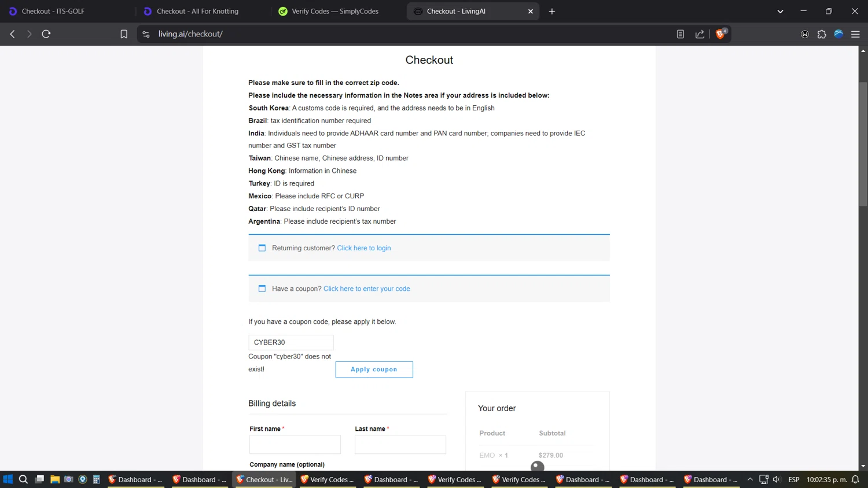
Task: Open File Explorer from the taskbar
Action: 55,479
